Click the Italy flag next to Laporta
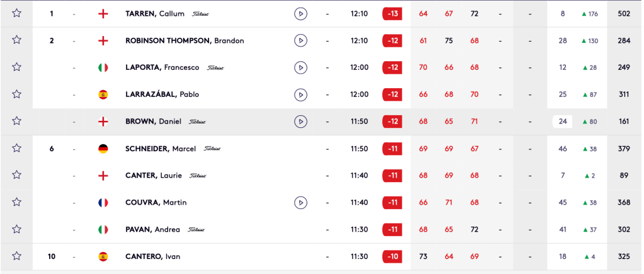This screenshot has width=644, height=274. coord(103,67)
